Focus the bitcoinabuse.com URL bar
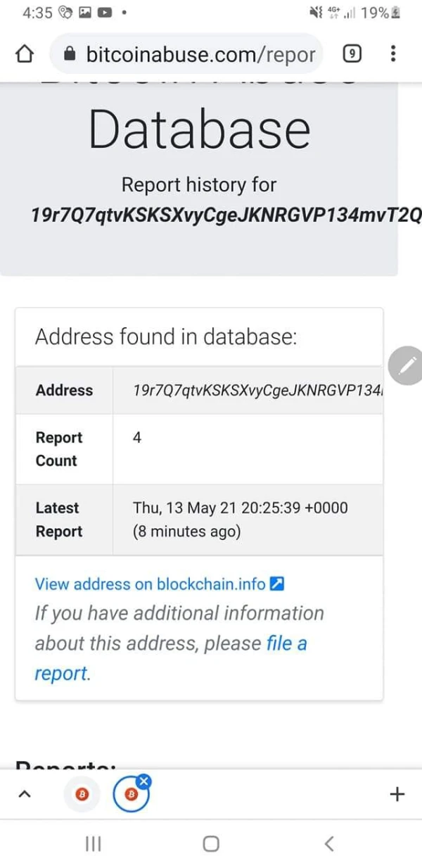The width and height of the screenshot is (422, 868). point(200,54)
